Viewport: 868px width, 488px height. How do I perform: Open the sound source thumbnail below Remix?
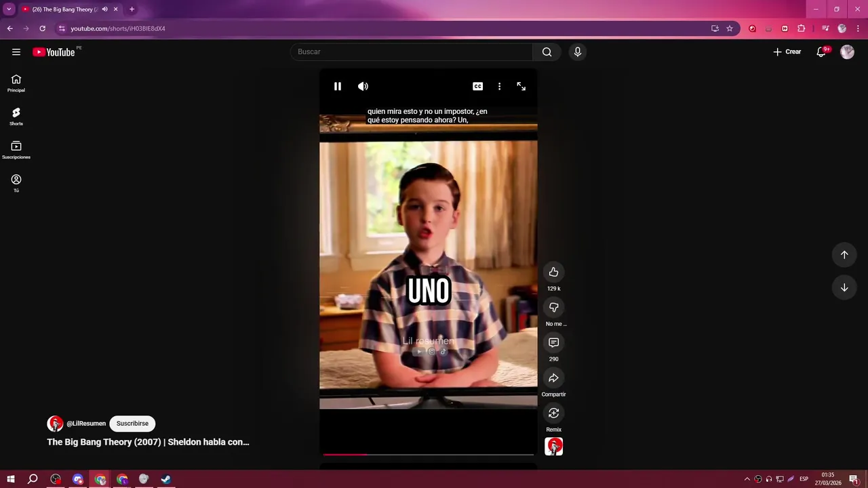(554, 446)
